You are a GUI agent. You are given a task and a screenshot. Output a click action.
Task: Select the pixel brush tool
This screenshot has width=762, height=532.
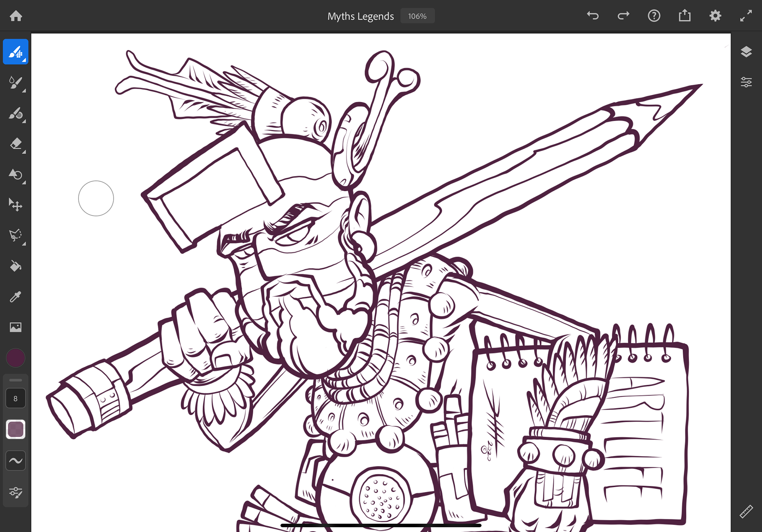point(15,52)
